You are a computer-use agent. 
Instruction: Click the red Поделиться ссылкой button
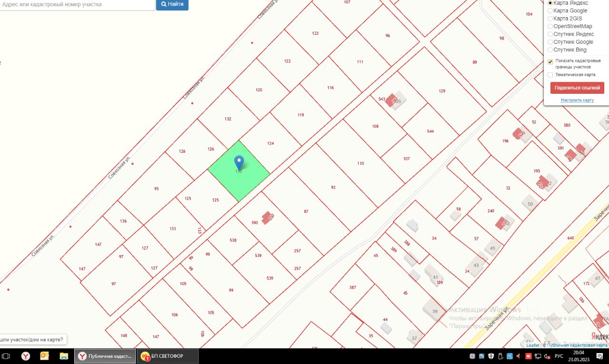click(577, 88)
